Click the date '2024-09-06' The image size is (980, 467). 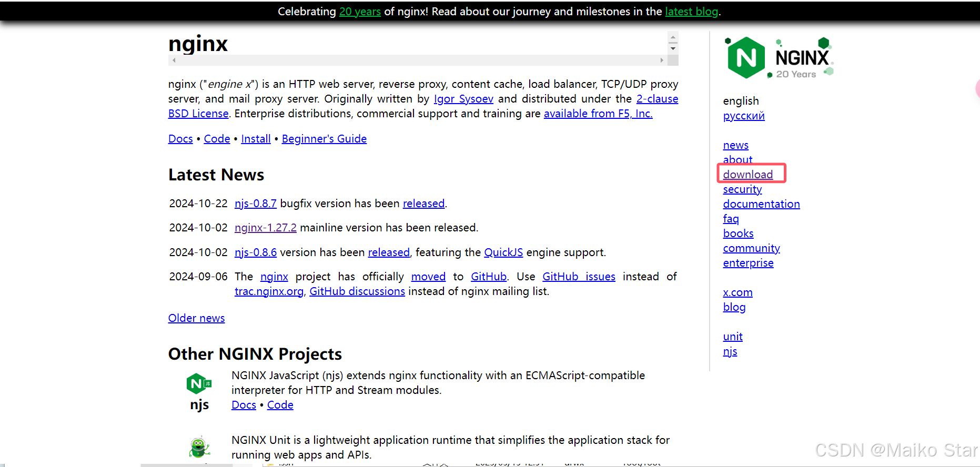click(198, 277)
